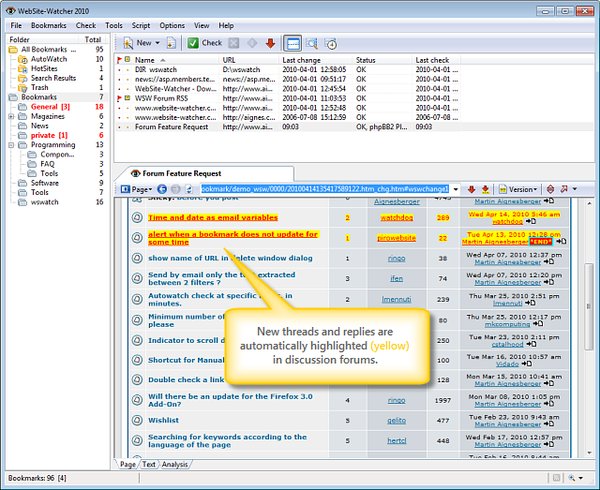
Task: Select the Trash folder in sidebar
Action: 39,87
